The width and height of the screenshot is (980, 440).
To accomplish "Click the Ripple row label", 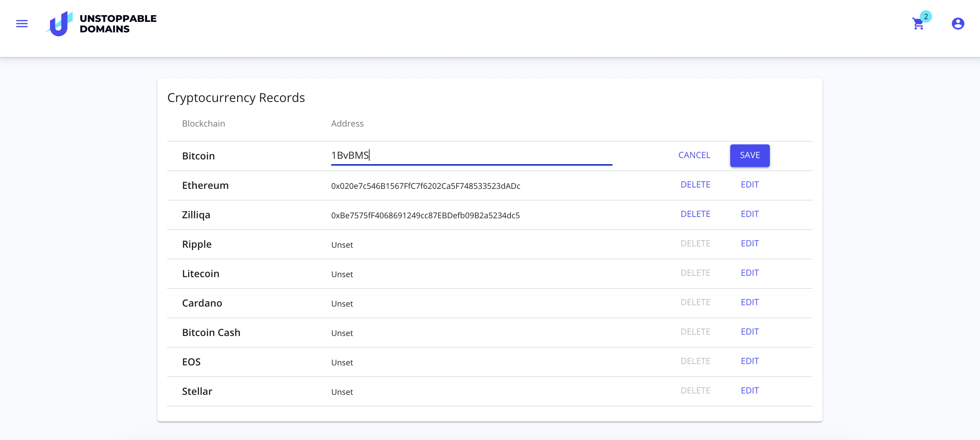I will 197,244.
